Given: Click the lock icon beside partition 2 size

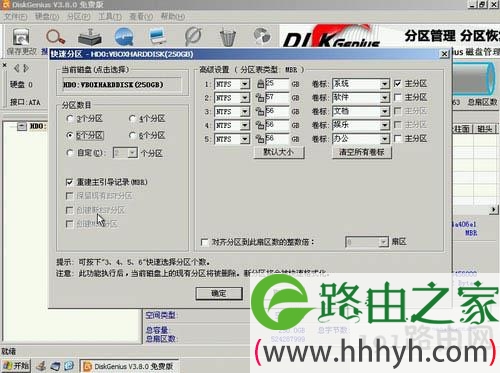Looking at the screenshot, I should point(260,98).
